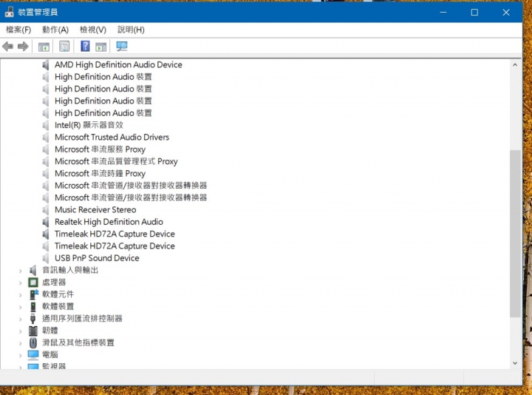Click the scrollbar up arrow

click(x=515, y=64)
